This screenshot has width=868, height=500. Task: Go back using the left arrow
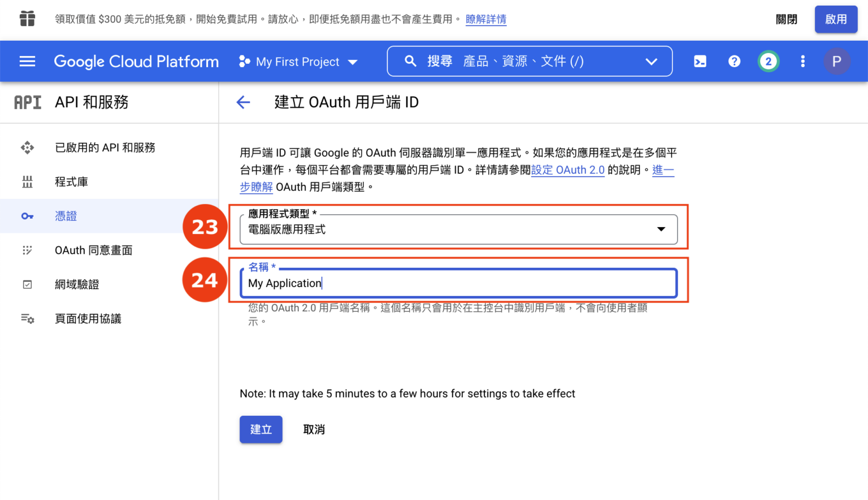(243, 102)
